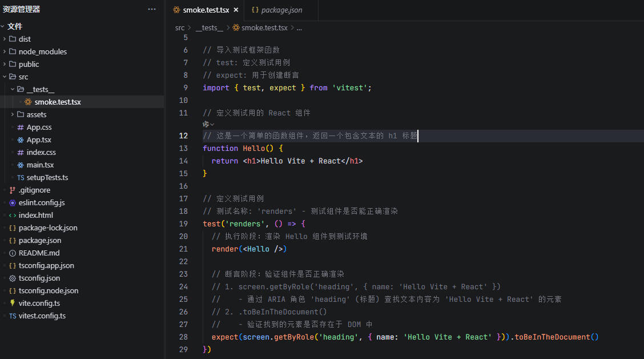
Task: Click the src breadcrumb segment
Action: 180,27
